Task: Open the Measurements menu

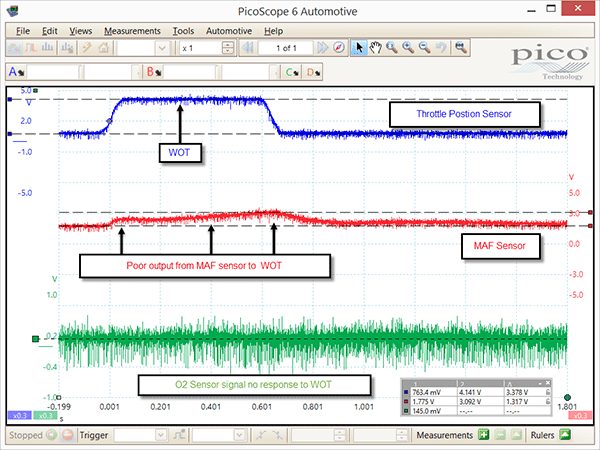Action: 132,31
